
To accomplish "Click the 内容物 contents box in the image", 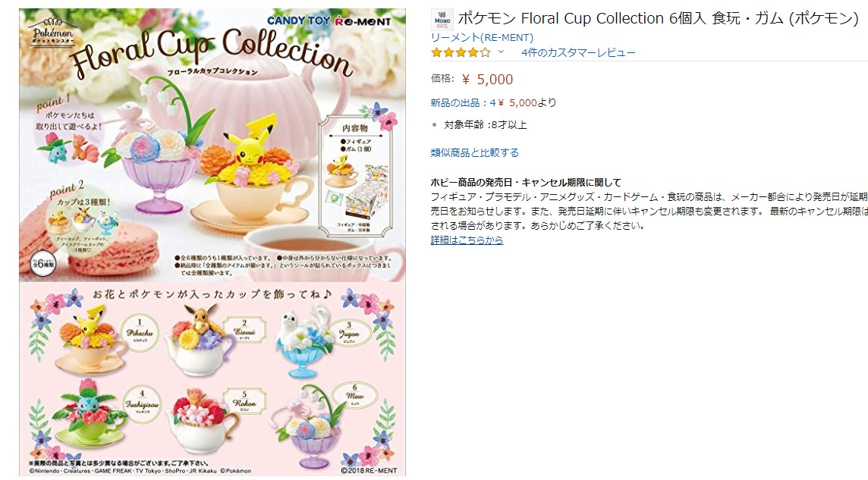I will (355, 177).
